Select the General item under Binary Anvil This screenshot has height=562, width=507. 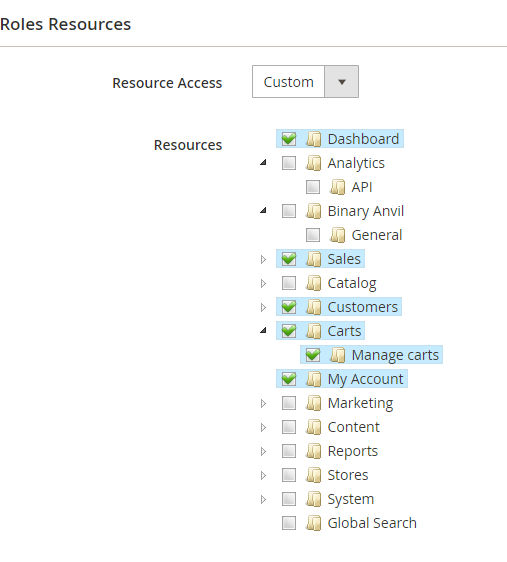pos(377,235)
